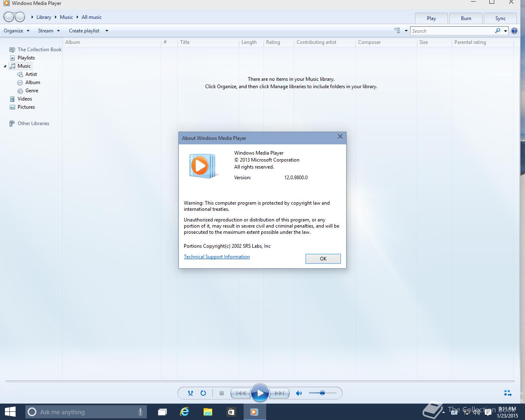Select Genre under Music
Viewport: 525px width, 420px height.
pyautogui.click(x=28, y=91)
